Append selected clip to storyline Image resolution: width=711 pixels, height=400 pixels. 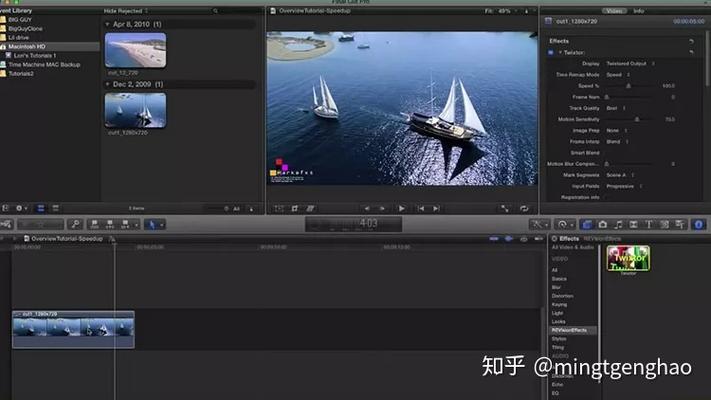[x=125, y=224]
